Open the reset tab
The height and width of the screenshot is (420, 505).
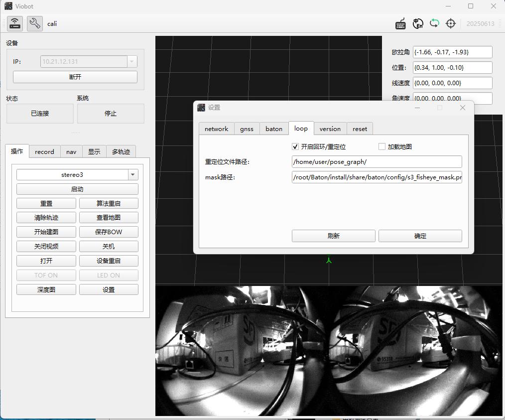(x=360, y=129)
